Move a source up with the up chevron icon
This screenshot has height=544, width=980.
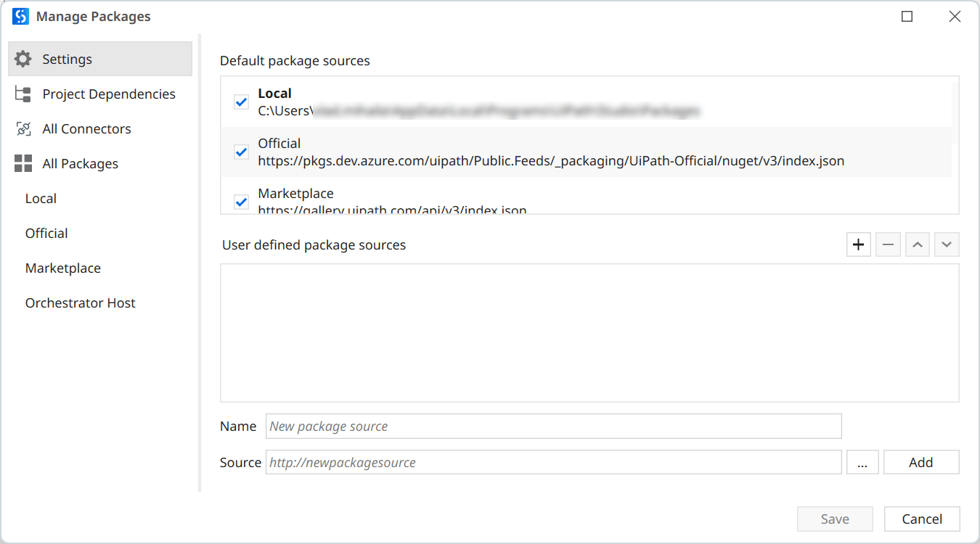(x=917, y=244)
